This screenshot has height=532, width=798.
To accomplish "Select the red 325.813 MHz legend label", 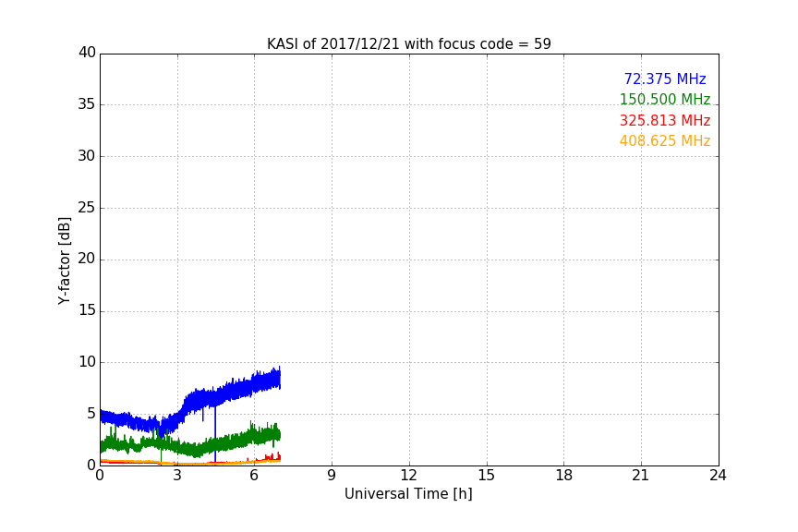I will (x=665, y=121).
